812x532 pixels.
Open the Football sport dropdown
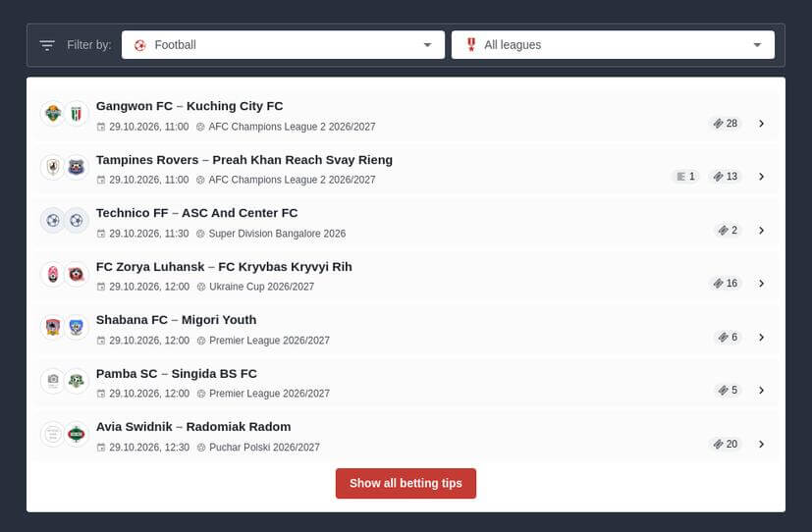283,44
